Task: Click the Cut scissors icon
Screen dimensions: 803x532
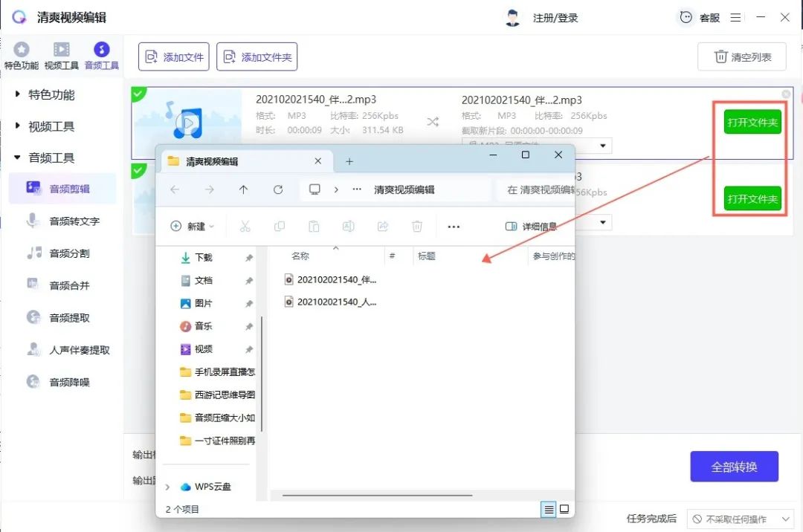Action: click(245, 226)
